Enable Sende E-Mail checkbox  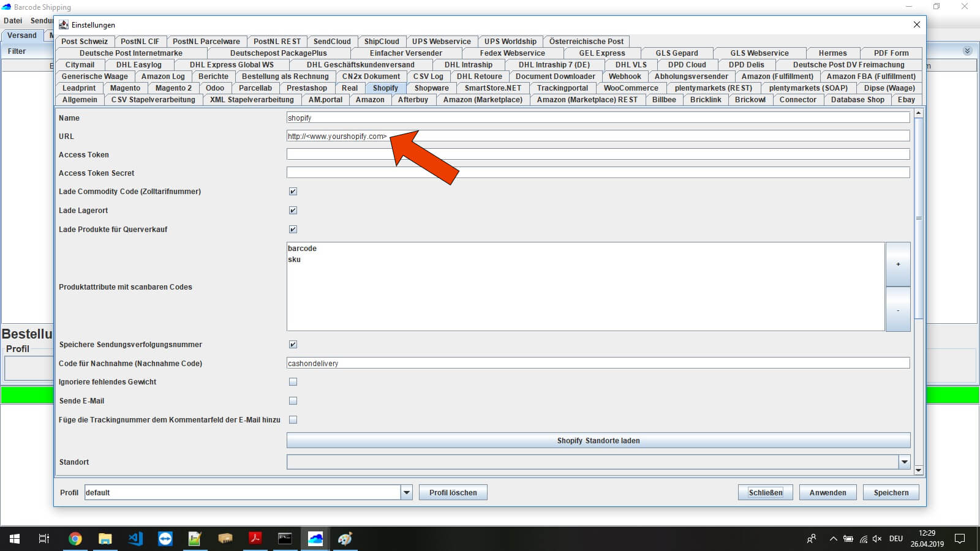click(x=293, y=401)
